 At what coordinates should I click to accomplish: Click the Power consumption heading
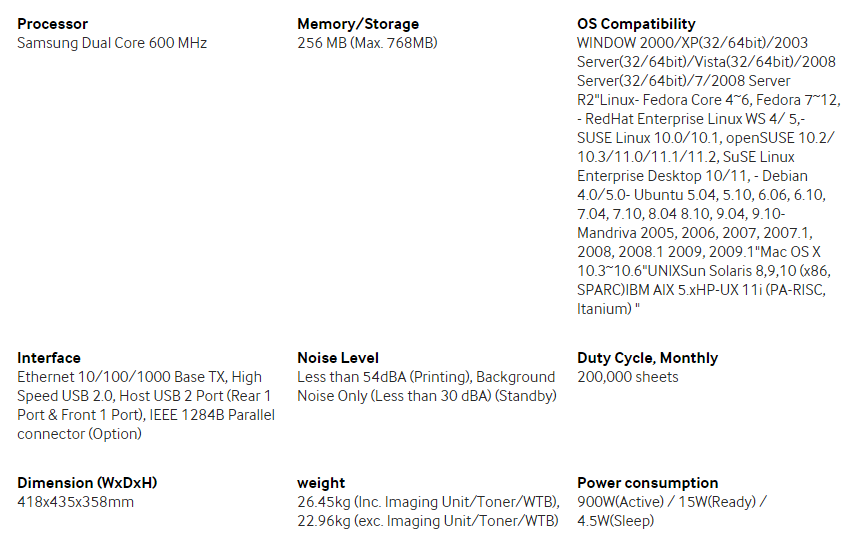[x=647, y=483]
